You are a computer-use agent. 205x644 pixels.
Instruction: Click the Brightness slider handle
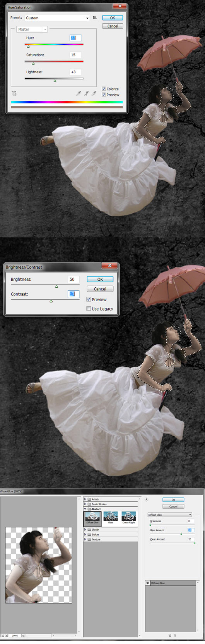click(x=56, y=287)
